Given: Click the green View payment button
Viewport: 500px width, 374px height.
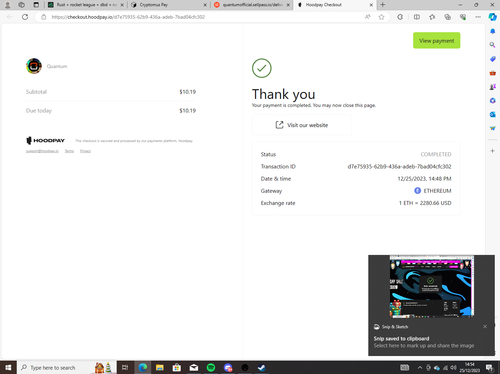Looking at the screenshot, I should (437, 40).
